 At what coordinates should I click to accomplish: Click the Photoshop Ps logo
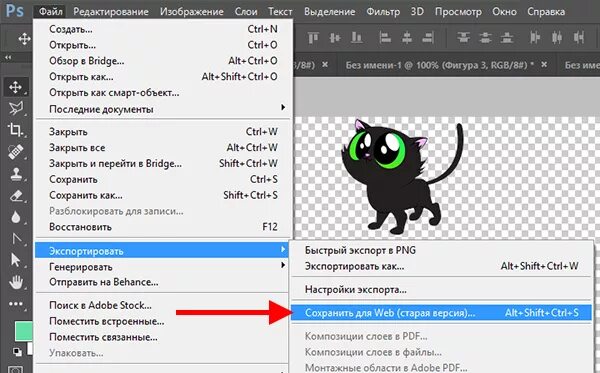point(15,10)
